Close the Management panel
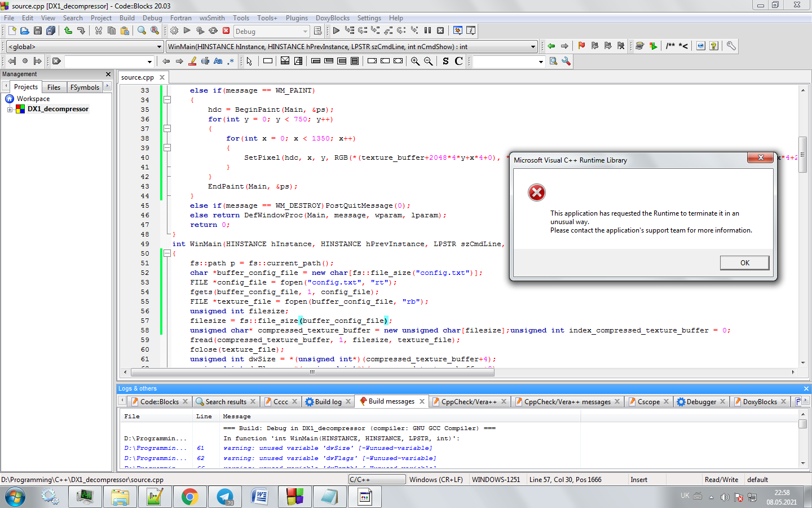This screenshot has height=508, width=812. tap(108, 74)
